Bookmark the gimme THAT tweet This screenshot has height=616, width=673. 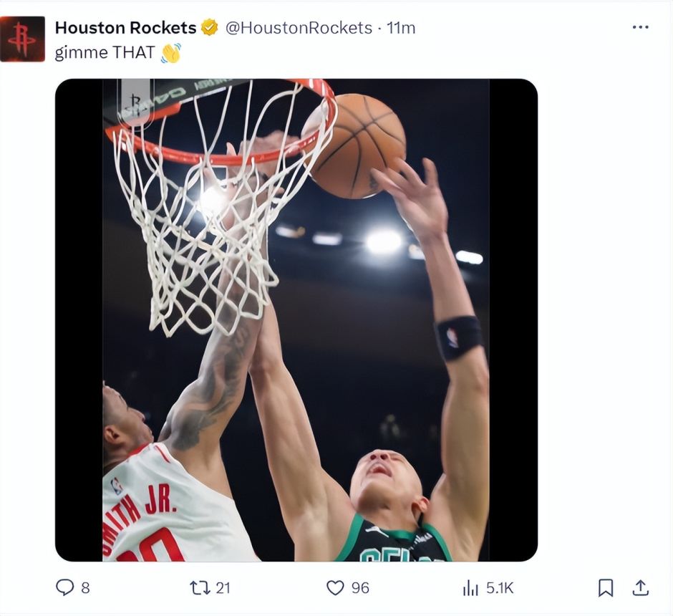point(605,587)
